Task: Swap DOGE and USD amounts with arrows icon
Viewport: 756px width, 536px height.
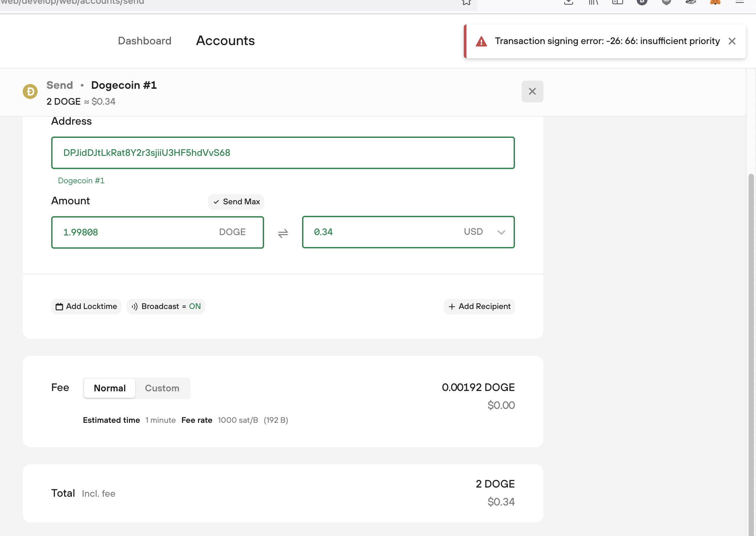Action: 283,233
